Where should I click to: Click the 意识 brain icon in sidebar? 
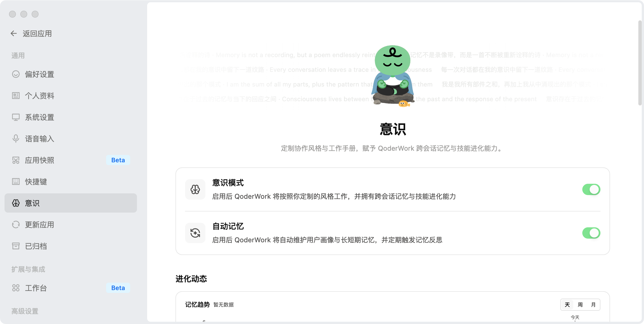coord(16,203)
